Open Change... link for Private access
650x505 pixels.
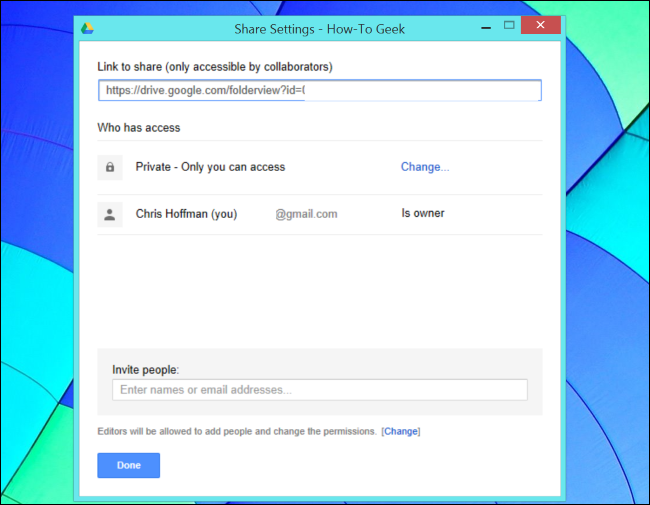(x=425, y=167)
